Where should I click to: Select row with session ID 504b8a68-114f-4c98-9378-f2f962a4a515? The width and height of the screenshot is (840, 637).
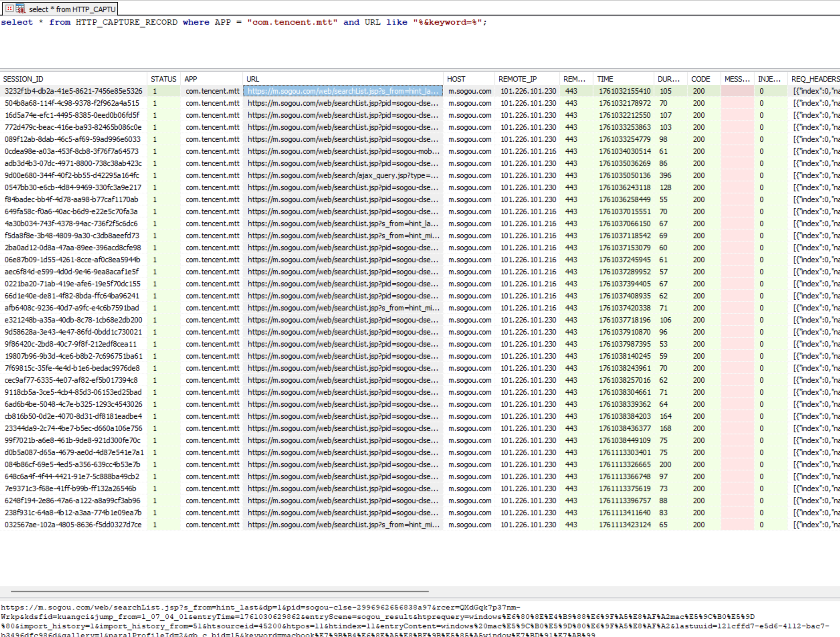pos(72,103)
